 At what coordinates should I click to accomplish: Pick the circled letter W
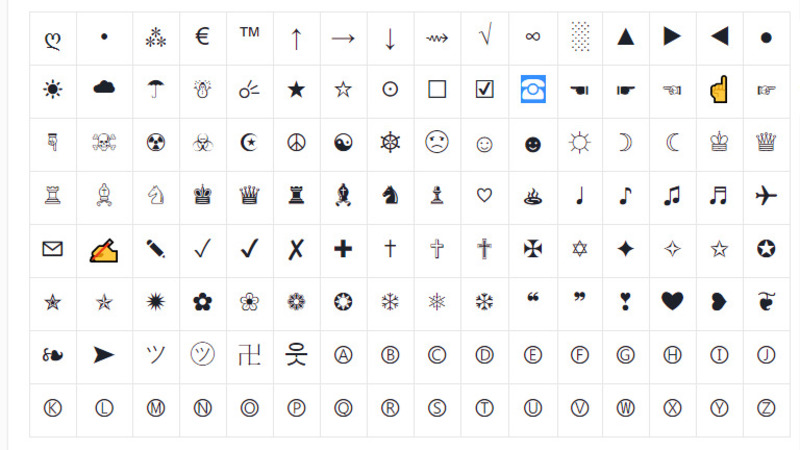coord(626,408)
